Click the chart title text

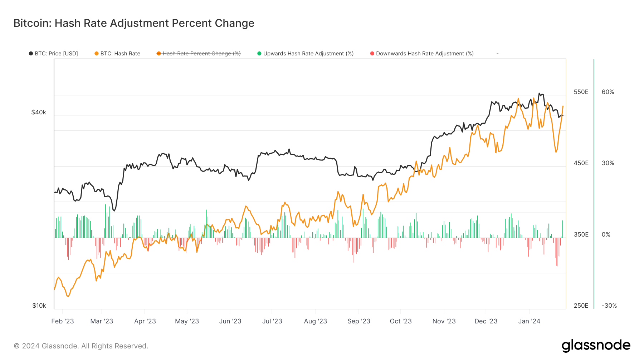coord(134,23)
